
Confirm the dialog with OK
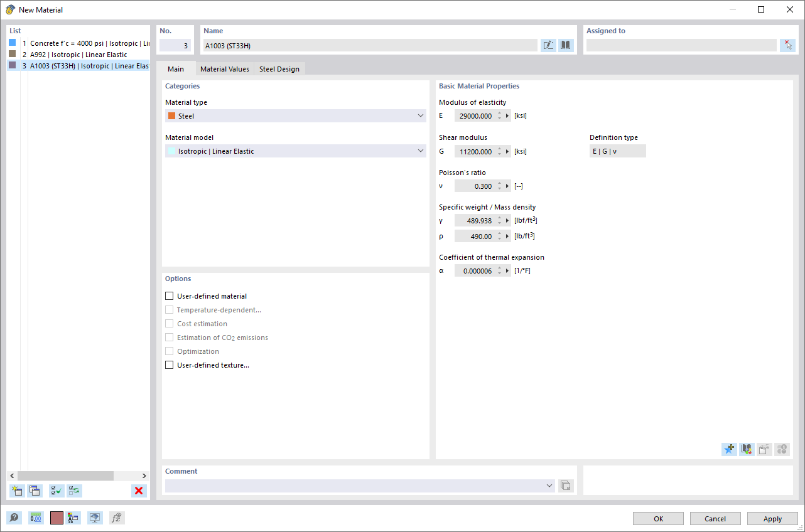[x=657, y=518]
